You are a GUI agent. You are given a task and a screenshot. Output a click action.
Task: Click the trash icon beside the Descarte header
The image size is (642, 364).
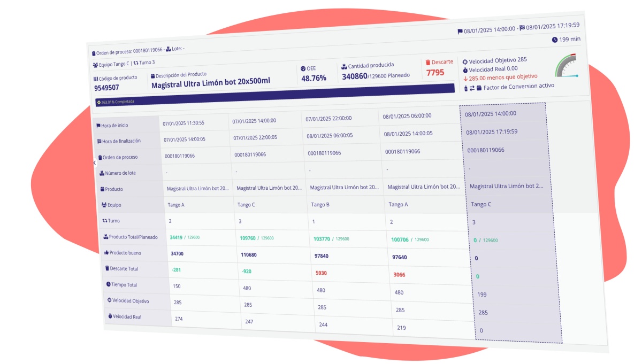coord(426,63)
